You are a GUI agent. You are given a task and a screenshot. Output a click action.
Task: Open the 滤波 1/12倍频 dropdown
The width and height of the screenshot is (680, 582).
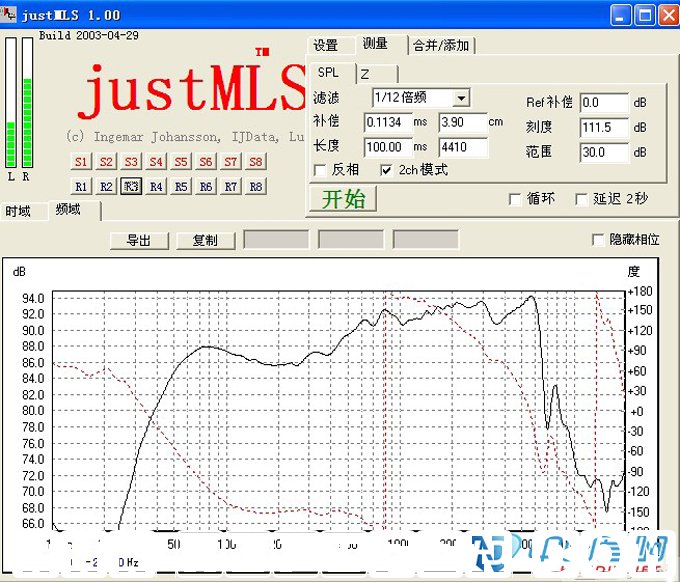click(461, 98)
